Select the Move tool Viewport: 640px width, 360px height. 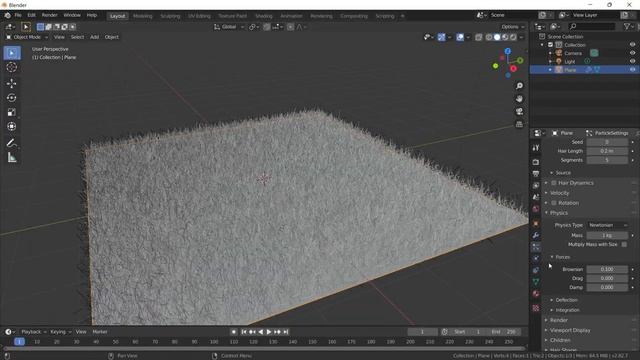click(12, 84)
